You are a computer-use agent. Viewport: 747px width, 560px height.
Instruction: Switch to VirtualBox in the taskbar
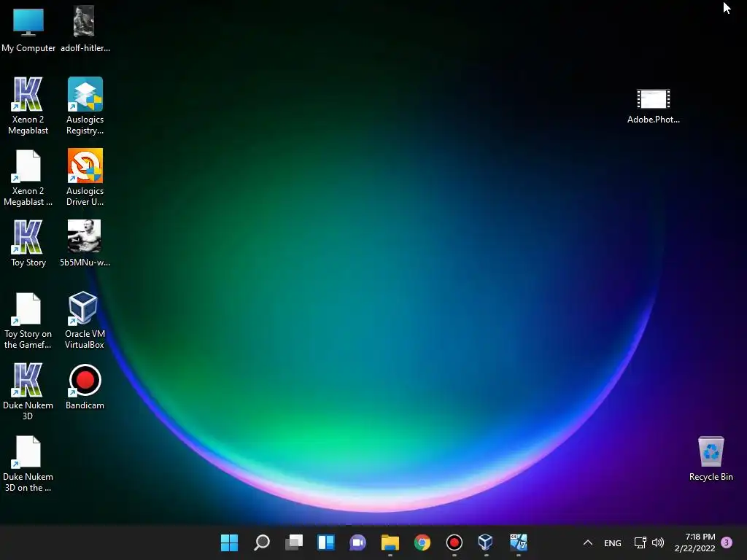point(485,542)
